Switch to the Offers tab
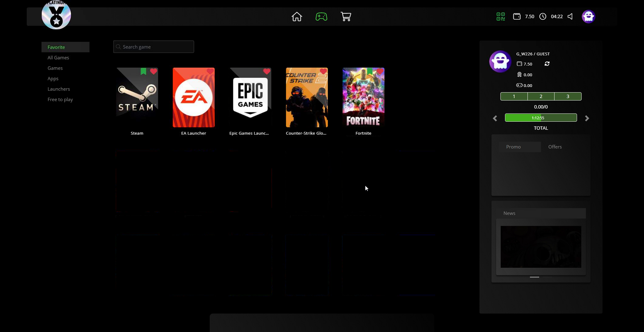Screen dimensions: 644x332 click(555, 147)
